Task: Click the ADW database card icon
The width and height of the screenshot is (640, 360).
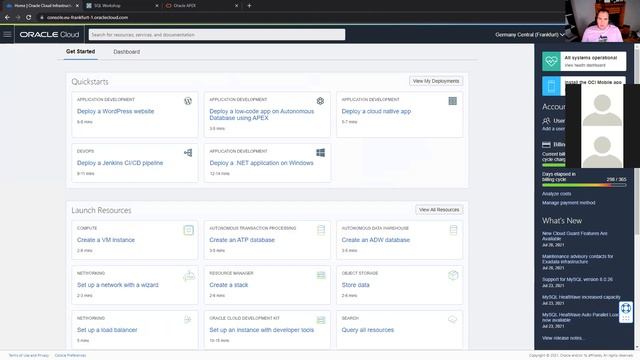Action: coord(453,230)
